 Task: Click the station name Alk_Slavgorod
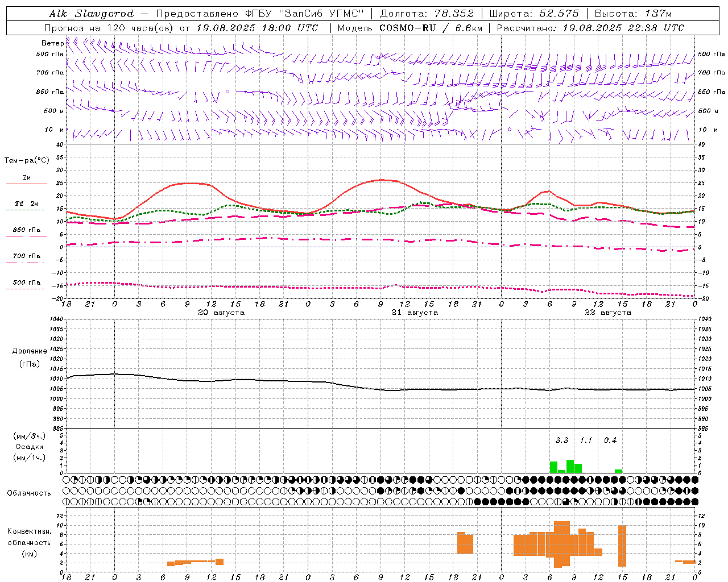(92, 14)
